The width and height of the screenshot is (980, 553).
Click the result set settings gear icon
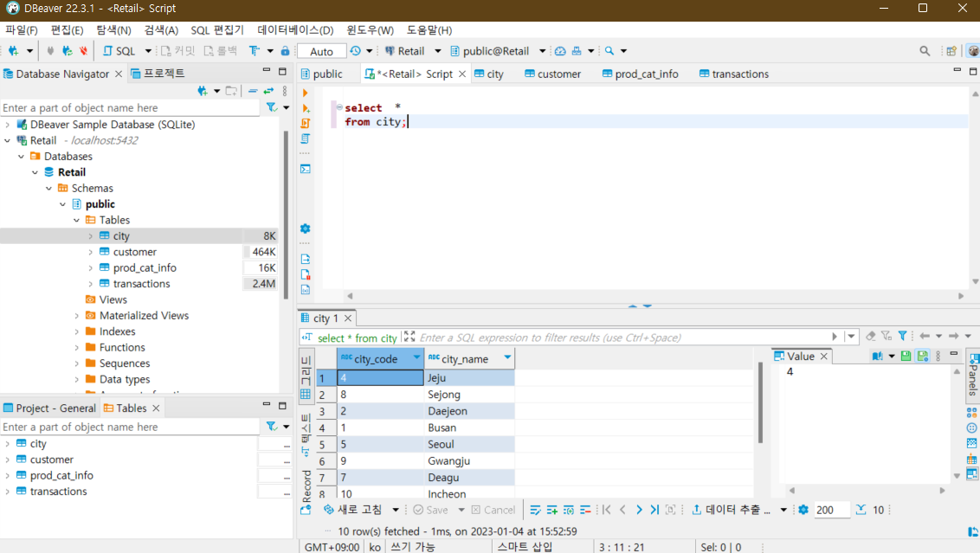click(803, 510)
